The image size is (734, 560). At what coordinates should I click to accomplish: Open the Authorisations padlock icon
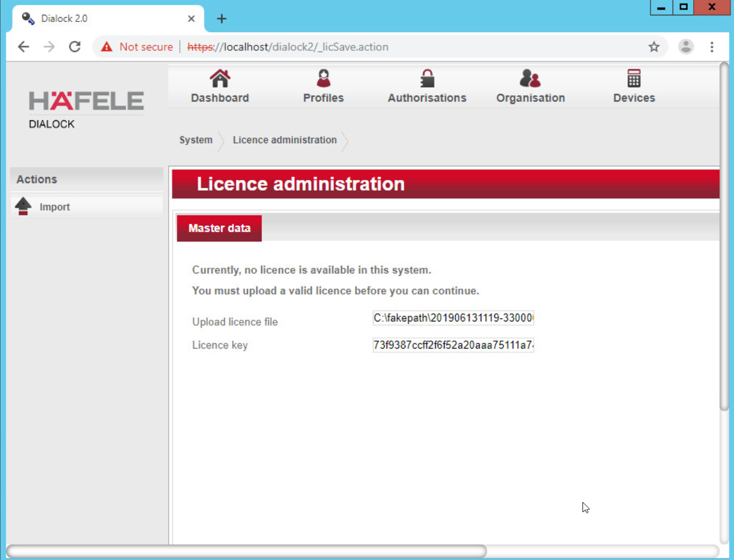click(427, 78)
